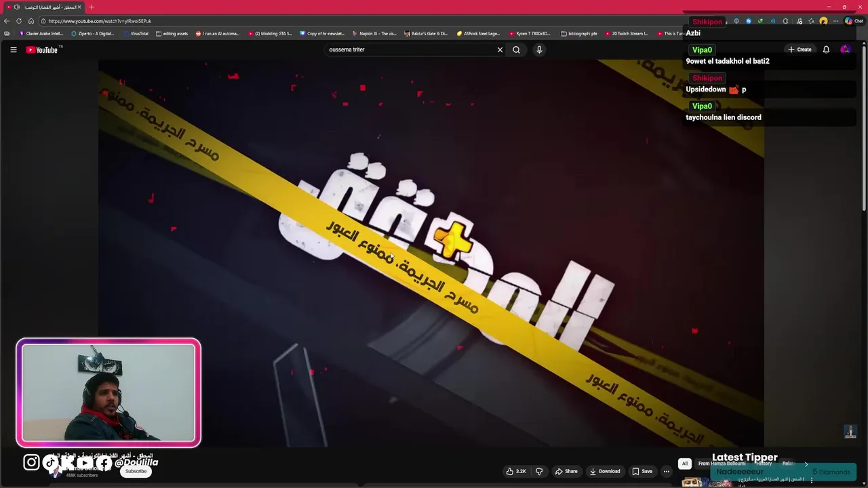Screen dimensions: 868x488
Task: Open '20 Twitch Stream I...' bookmark
Action: pyautogui.click(x=627, y=33)
